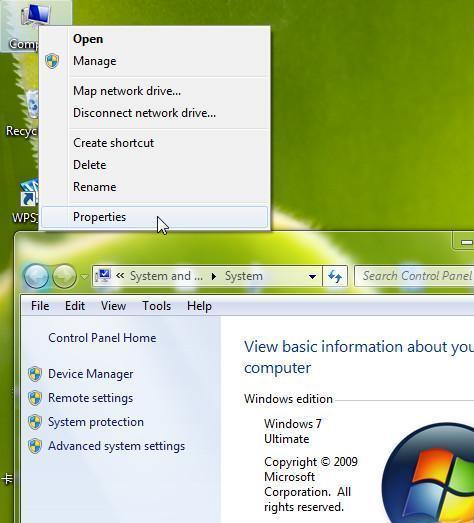Click shield icon beside System protection

click(35, 422)
